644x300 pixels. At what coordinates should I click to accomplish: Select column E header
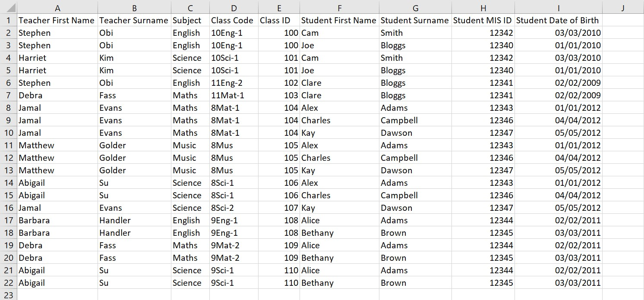tap(279, 8)
